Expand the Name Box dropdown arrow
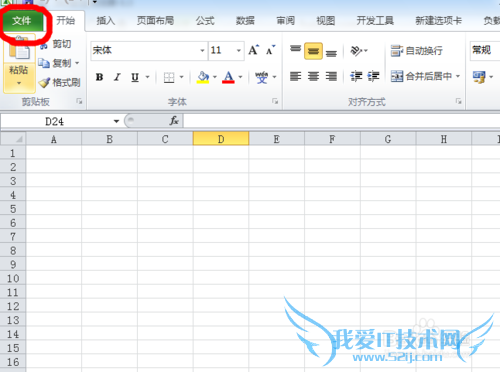 point(116,121)
